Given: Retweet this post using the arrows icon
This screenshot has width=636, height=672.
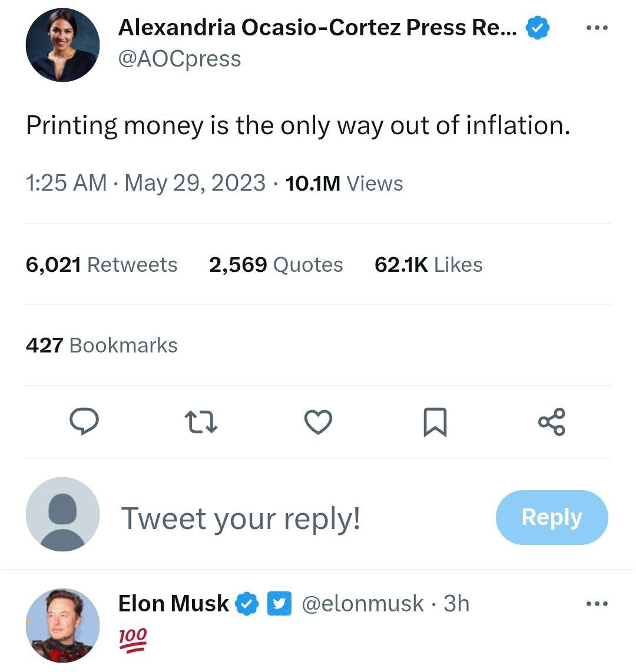Looking at the screenshot, I should point(201,423).
